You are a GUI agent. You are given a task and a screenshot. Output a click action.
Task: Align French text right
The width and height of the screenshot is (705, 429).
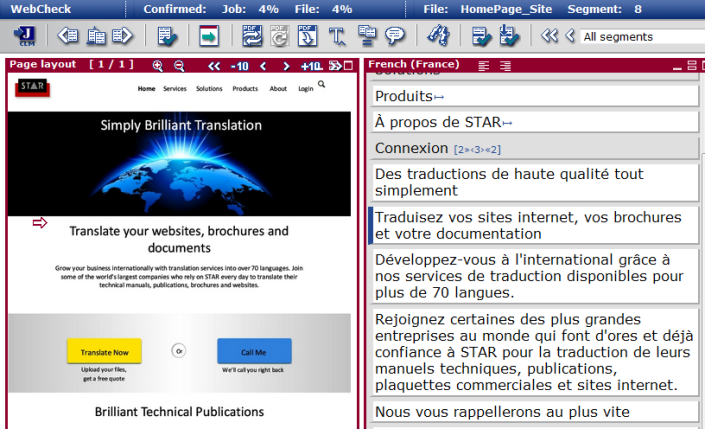tap(505, 66)
